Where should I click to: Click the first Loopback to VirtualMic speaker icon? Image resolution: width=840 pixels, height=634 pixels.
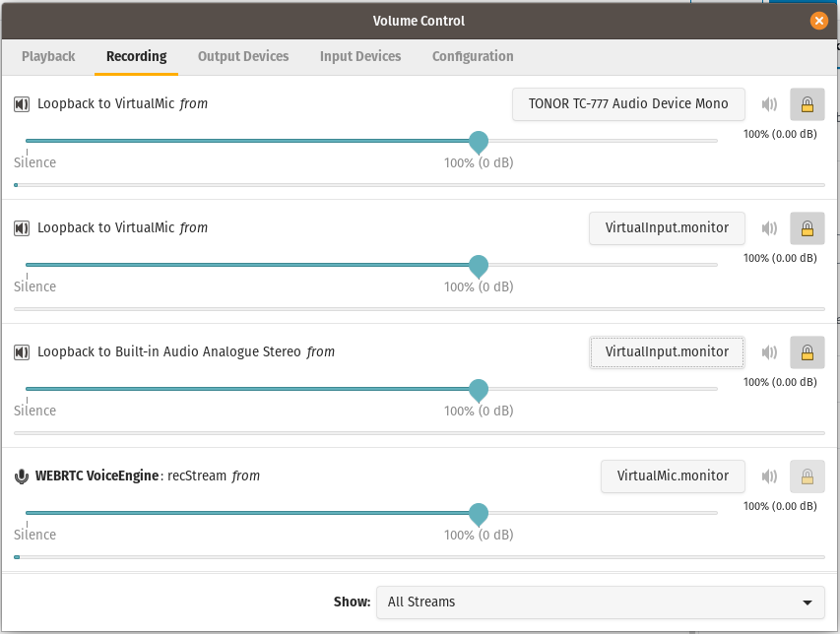pos(22,104)
